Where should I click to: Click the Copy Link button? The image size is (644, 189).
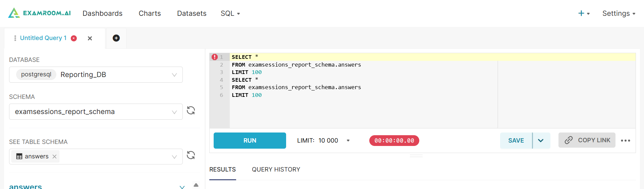click(587, 140)
